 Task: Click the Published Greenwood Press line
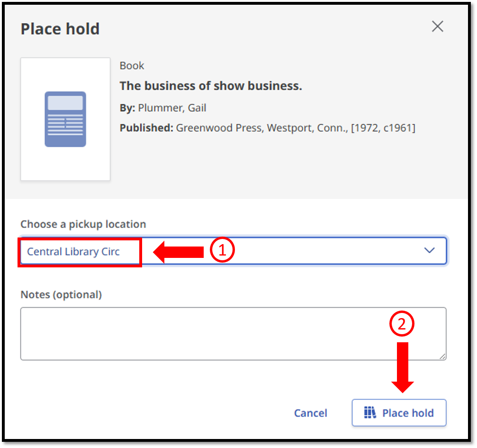(x=267, y=128)
